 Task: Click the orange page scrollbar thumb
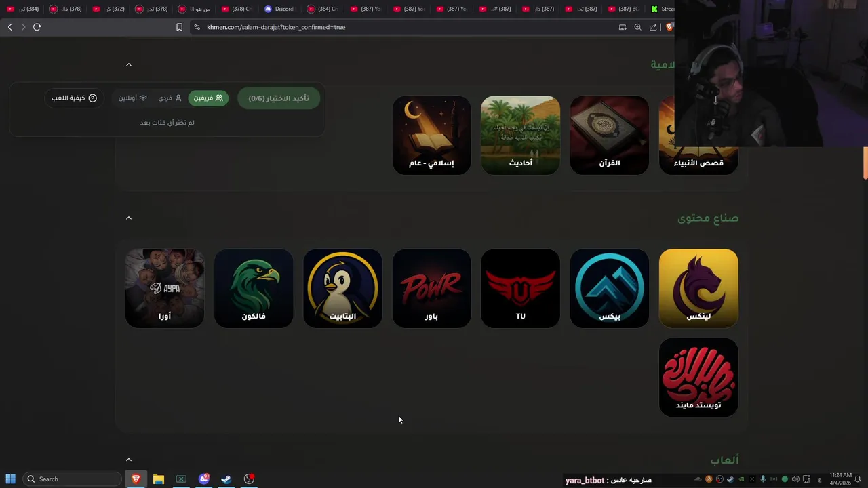point(865,163)
